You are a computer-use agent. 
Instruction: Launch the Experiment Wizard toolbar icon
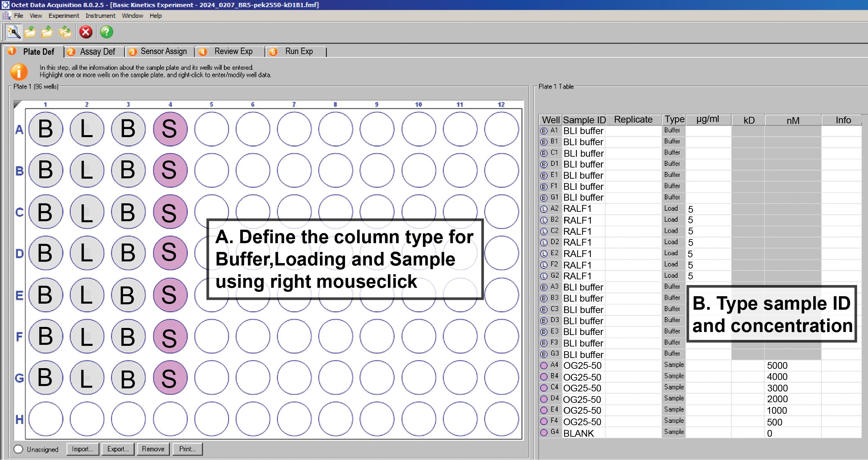click(14, 32)
